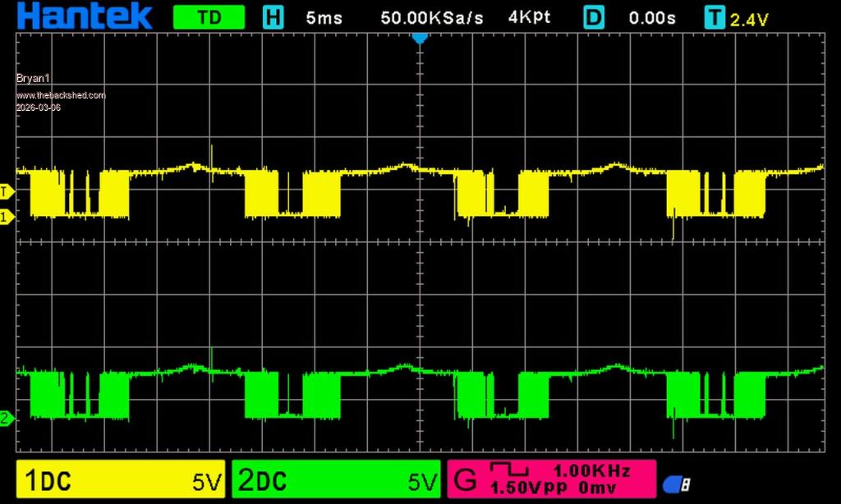The image size is (841, 504).
Task: Select the D delay icon
Action: [x=594, y=18]
